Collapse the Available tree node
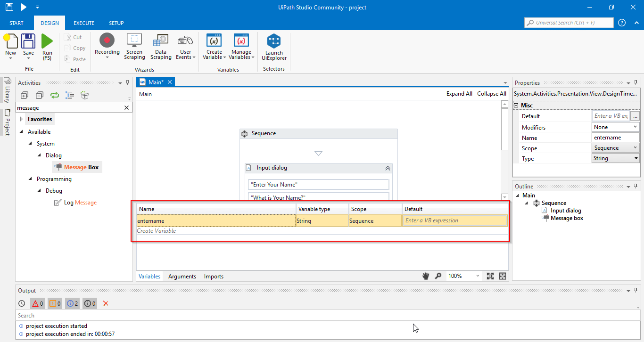Image resolution: width=644 pixels, height=342 pixels. tap(22, 132)
